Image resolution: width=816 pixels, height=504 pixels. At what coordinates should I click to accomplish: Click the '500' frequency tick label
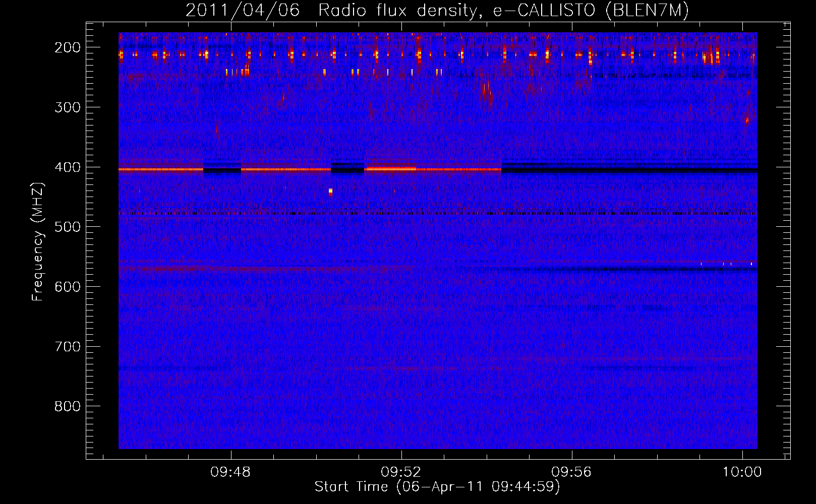click(x=68, y=227)
